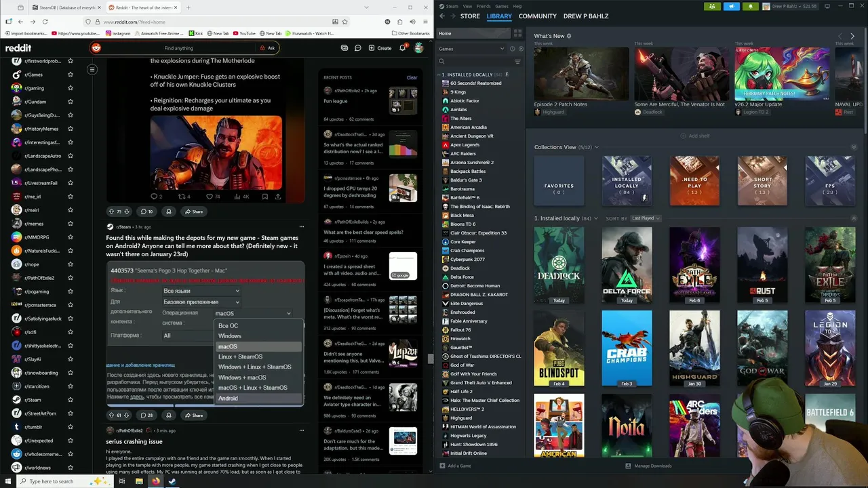Favorite r/Gundam with star
Viewport: 868px width, 488px height.
(x=70, y=102)
